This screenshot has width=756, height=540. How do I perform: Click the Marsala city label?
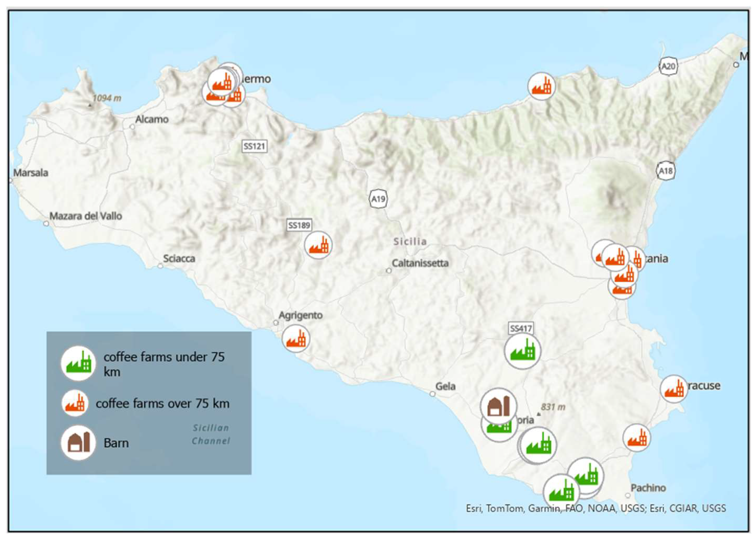pos(31,173)
